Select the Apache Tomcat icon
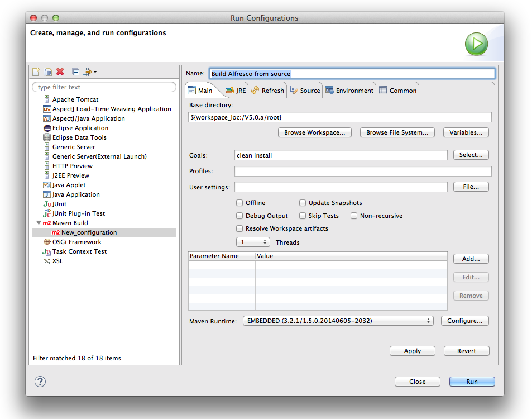 click(47, 99)
